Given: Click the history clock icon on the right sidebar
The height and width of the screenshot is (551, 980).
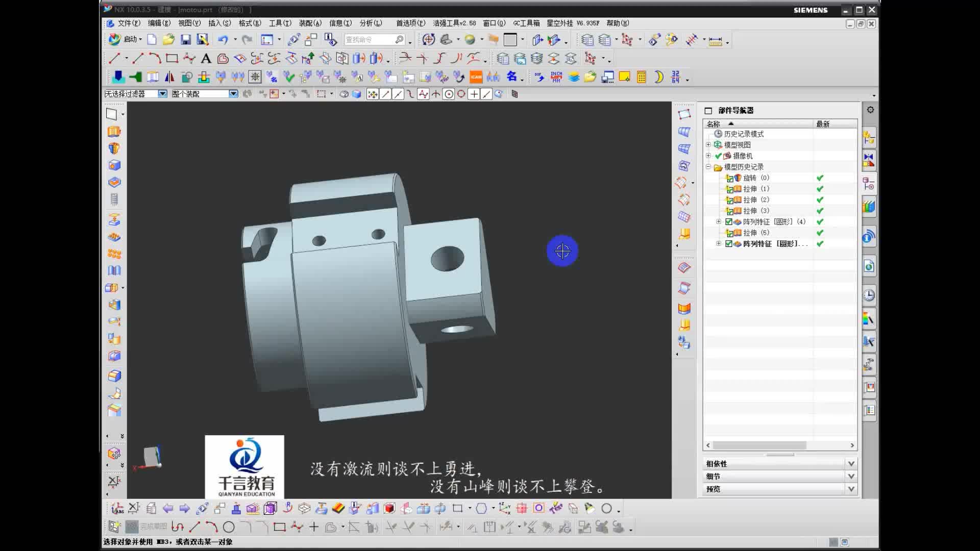Looking at the screenshot, I should (x=869, y=295).
